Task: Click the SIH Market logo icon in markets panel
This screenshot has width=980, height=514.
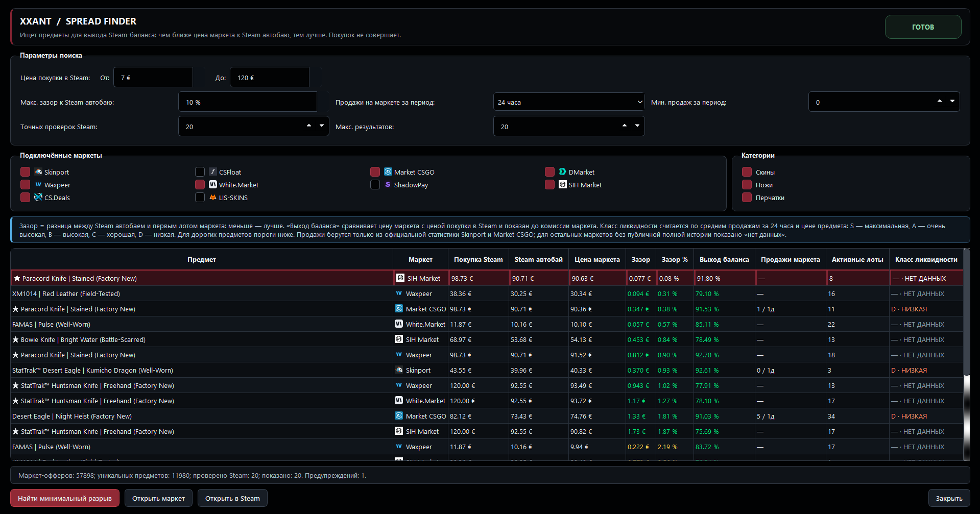Action: (563, 185)
